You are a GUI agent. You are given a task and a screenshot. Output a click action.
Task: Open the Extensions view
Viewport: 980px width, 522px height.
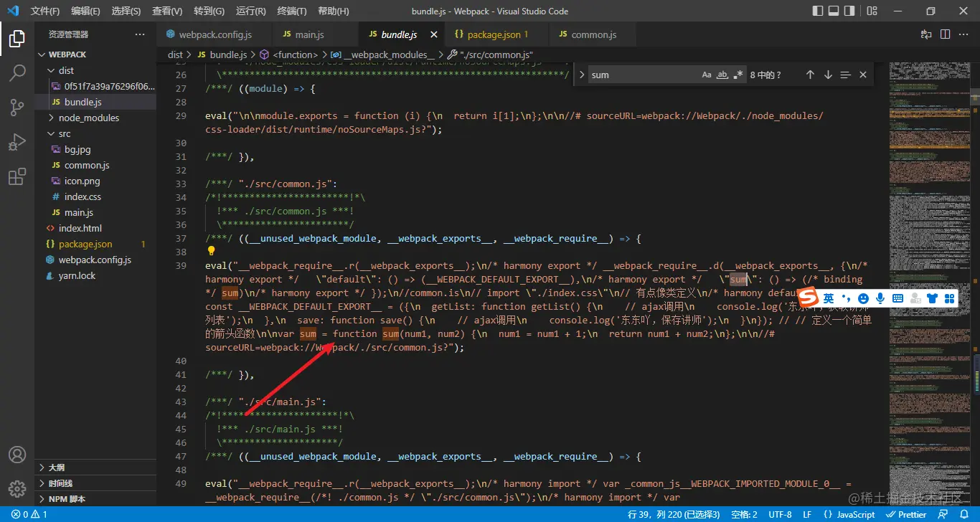(17, 176)
